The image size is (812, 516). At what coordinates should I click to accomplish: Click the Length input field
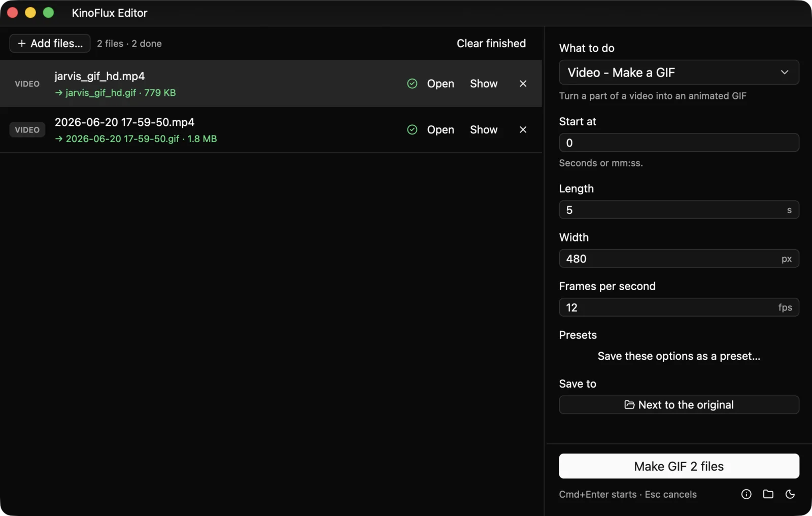(679, 210)
